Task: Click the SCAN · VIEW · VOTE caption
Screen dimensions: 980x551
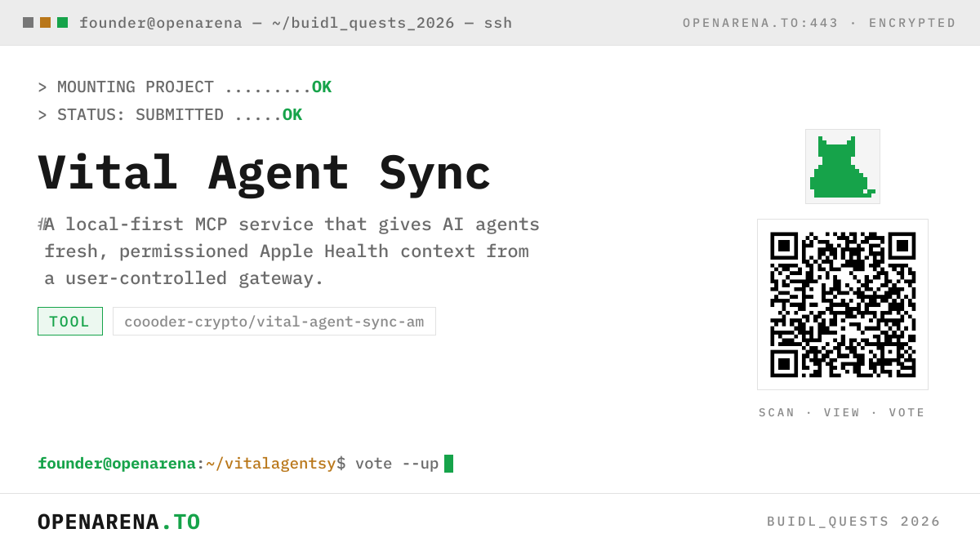Action: click(842, 413)
